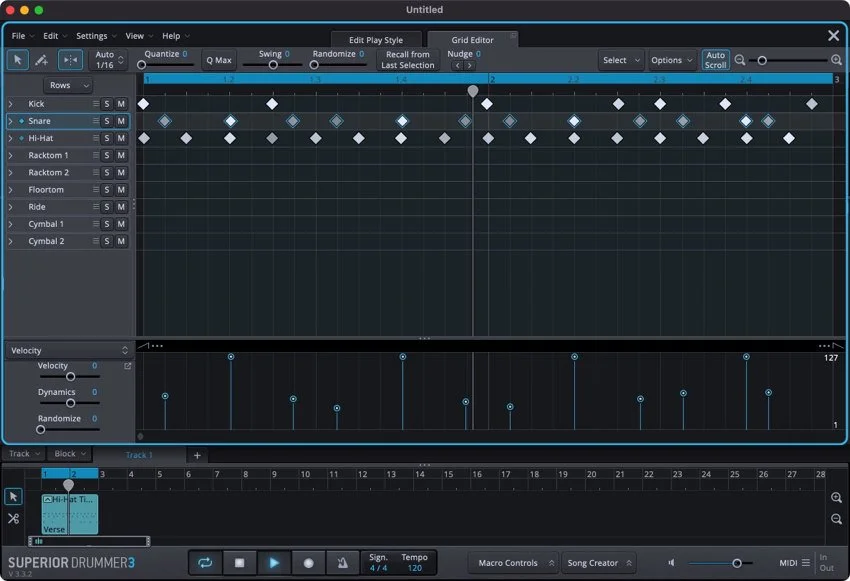Mute the Kick row
850x581 pixels.
121,104
